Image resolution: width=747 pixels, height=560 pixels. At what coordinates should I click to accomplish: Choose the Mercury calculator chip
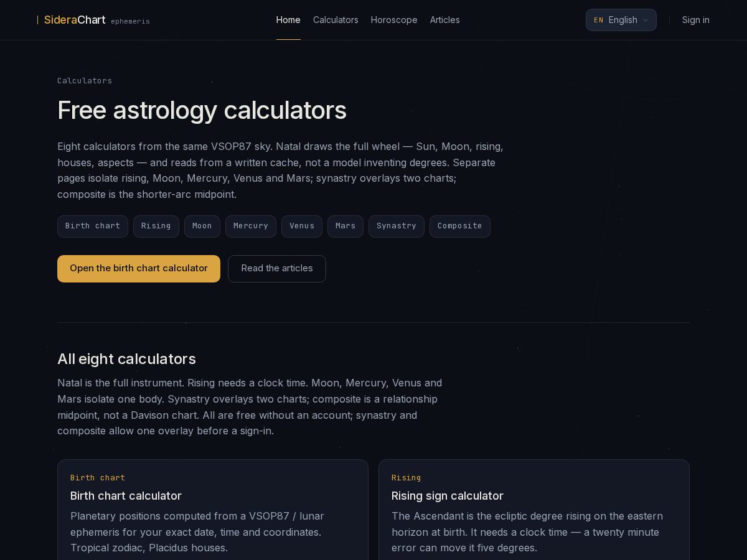click(251, 226)
